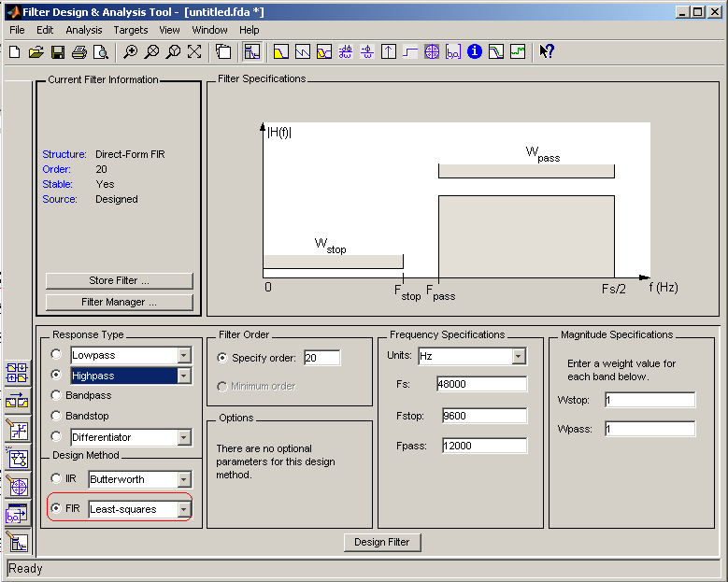
Task: Show Filter Coefficients icon
Action: pyautogui.click(x=453, y=52)
